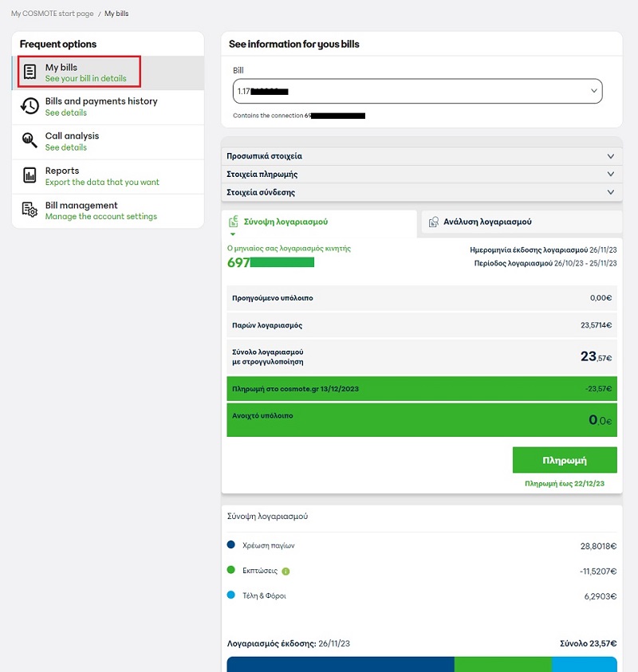Viewport: 638px width, 672px height.
Task: Expand the Στοιχεία σύνδεσης section
Action: click(x=420, y=192)
